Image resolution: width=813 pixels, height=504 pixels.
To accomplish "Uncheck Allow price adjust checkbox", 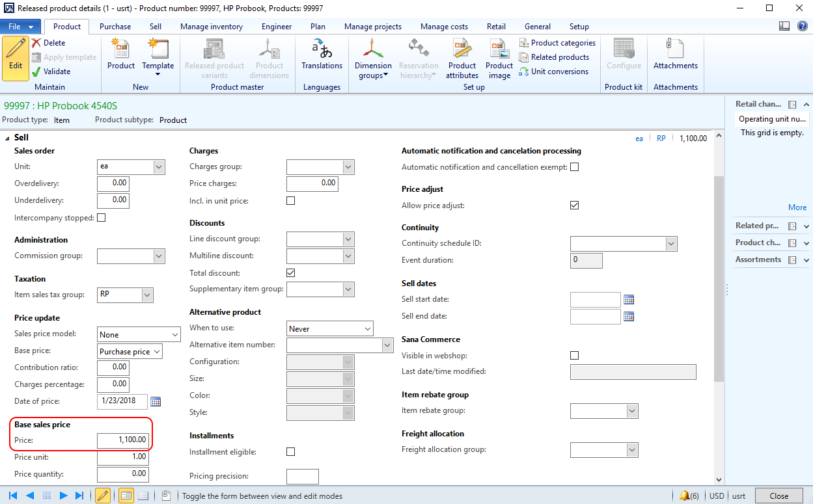I will tap(574, 206).
